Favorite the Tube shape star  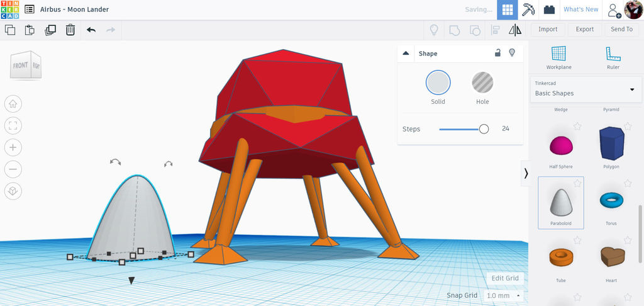[x=577, y=240]
